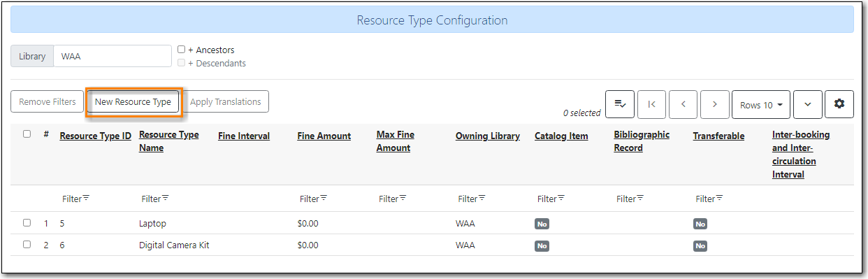
Task: Go to first page of grid
Action: point(651,104)
